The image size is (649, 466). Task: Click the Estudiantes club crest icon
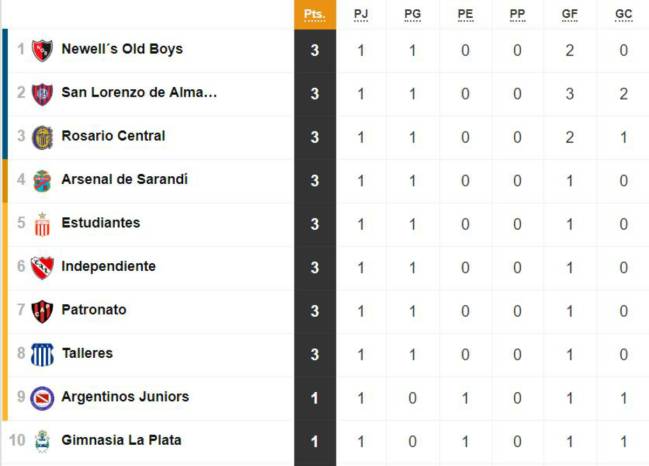coord(42,224)
